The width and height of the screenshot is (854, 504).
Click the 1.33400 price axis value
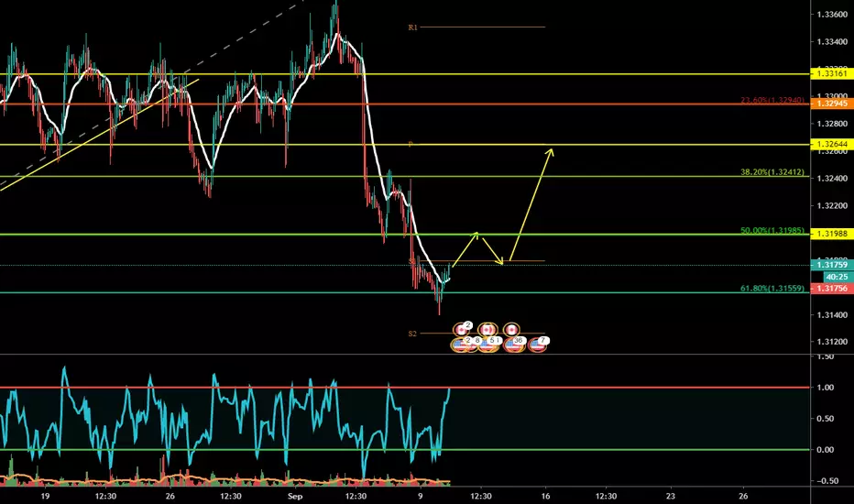pyautogui.click(x=832, y=41)
